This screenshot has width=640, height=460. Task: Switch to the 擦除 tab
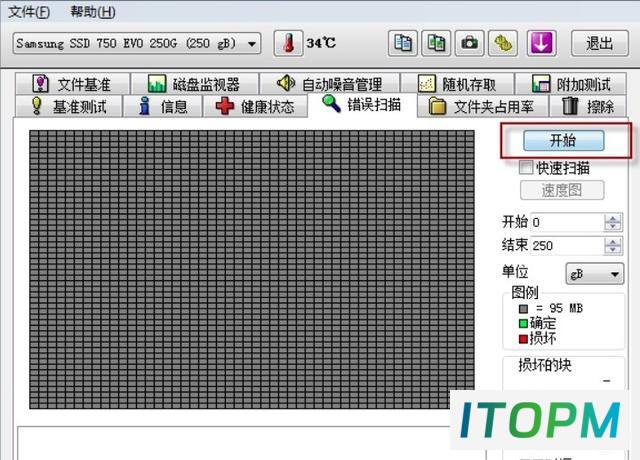pos(588,106)
